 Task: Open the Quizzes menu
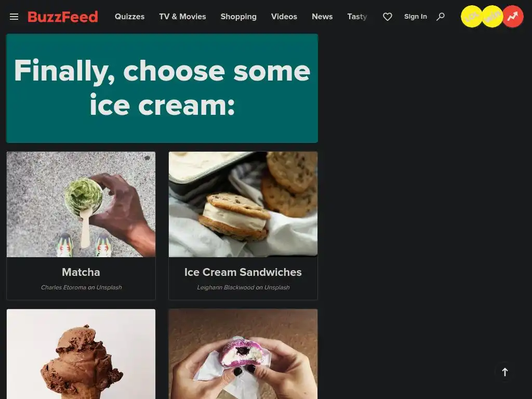click(129, 17)
